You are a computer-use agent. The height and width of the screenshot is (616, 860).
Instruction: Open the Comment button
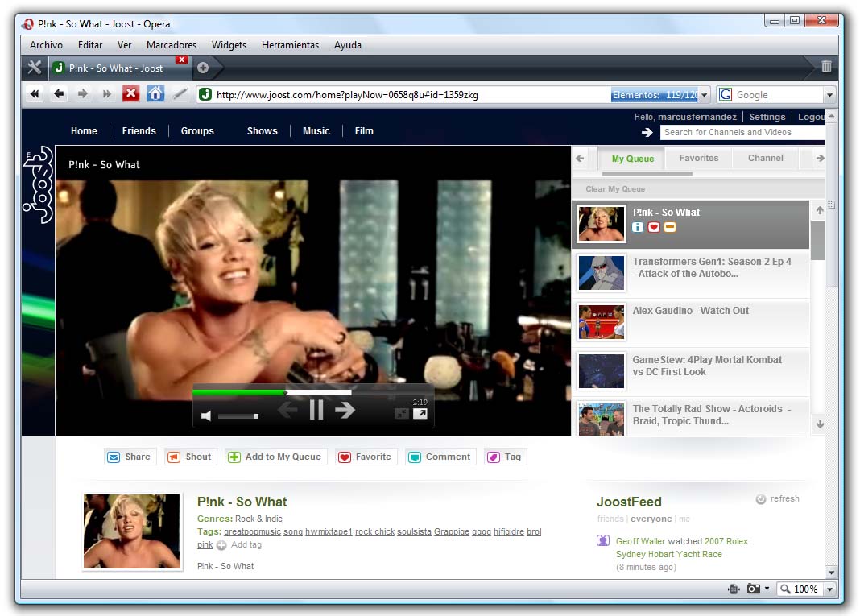tap(440, 457)
